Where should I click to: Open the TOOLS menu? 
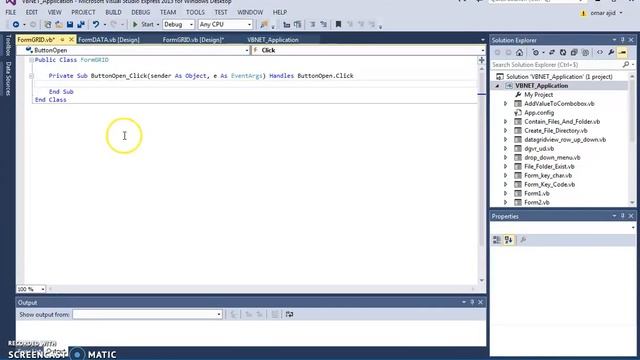195,12
